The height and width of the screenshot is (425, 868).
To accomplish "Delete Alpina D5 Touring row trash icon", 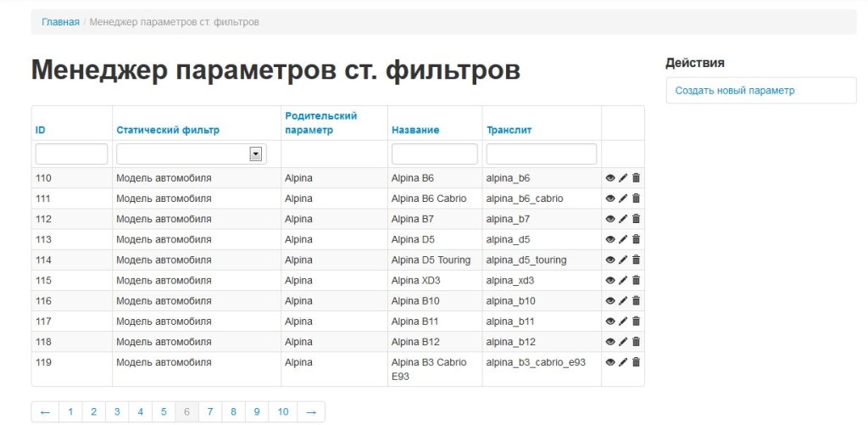I will click(x=636, y=260).
